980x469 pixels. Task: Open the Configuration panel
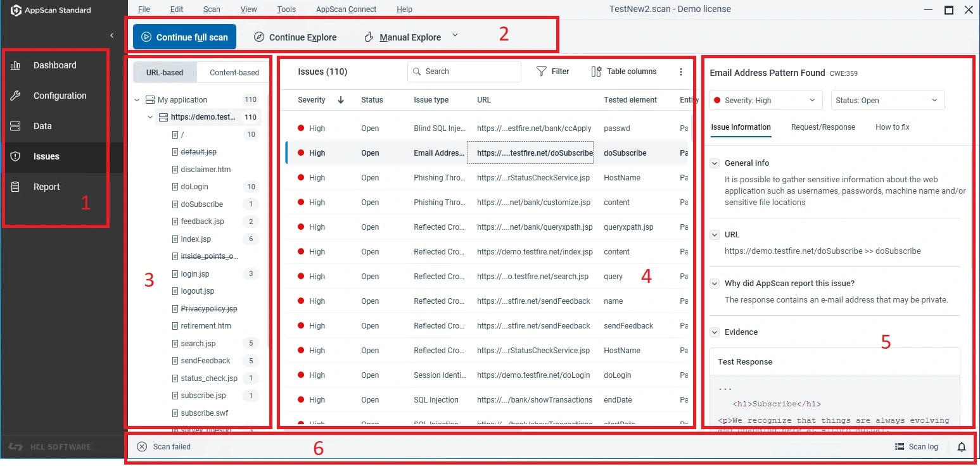60,95
